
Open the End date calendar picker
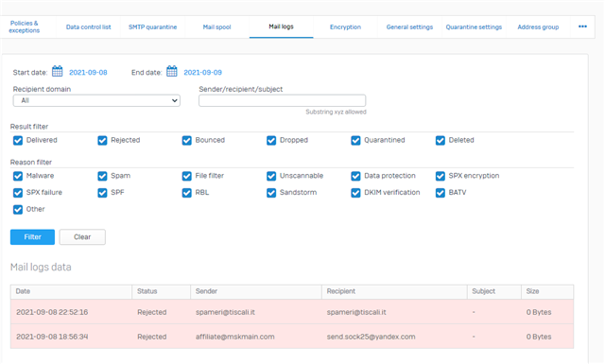172,71
